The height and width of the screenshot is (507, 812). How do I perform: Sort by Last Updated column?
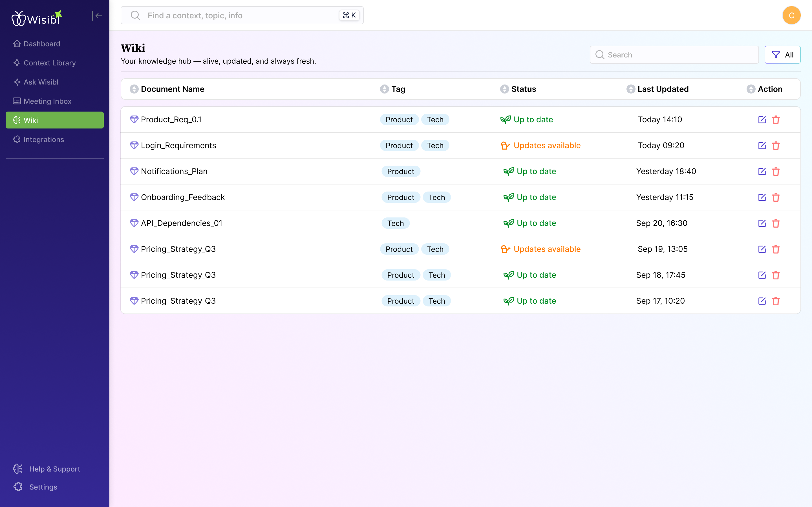[x=630, y=89]
